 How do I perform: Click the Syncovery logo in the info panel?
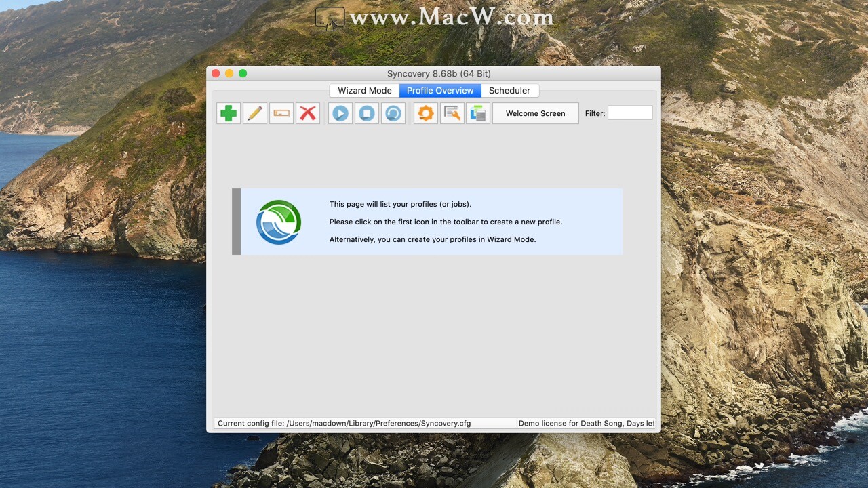pos(279,222)
